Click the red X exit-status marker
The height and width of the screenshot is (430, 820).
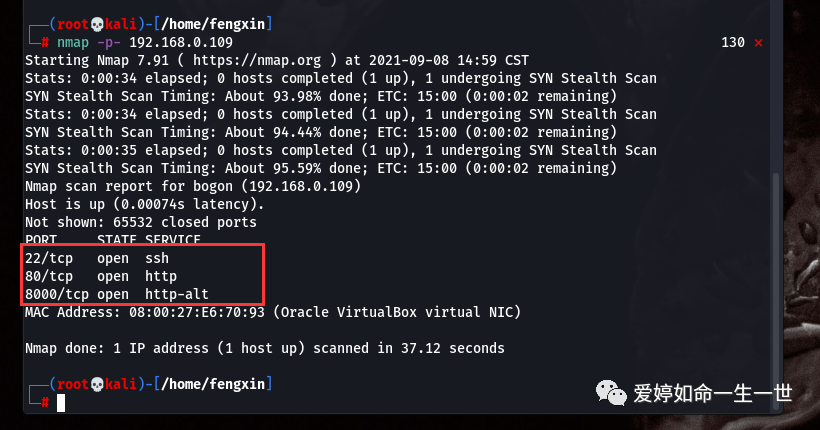point(758,43)
